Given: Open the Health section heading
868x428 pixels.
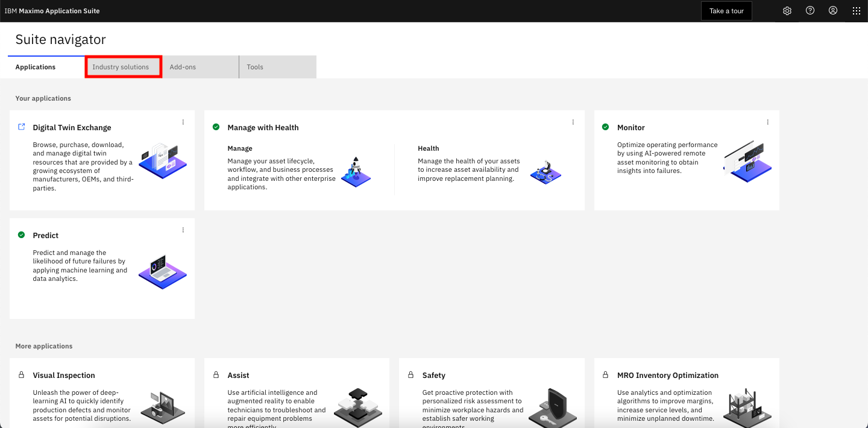Looking at the screenshot, I should 429,148.
